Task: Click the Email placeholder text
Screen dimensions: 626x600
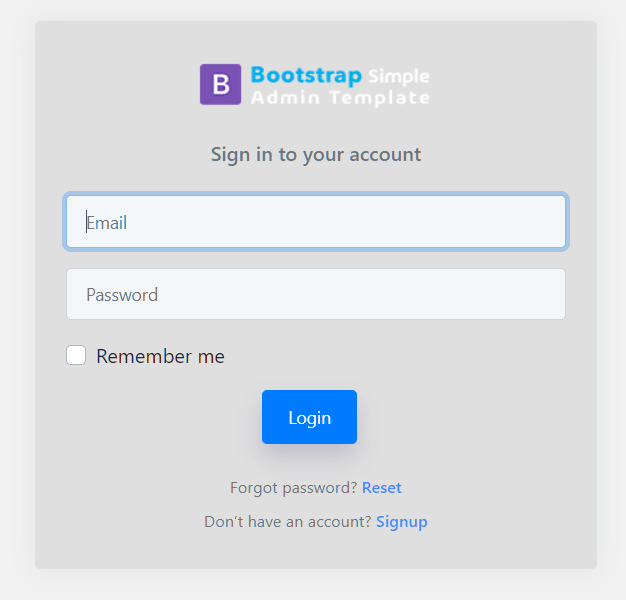Action: [x=107, y=223]
